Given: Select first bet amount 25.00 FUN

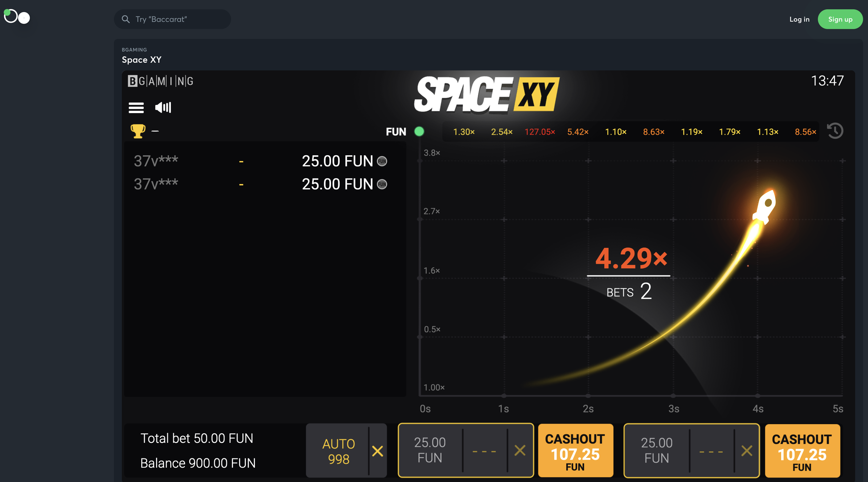Looking at the screenshot, I should (x=430, y=450).
